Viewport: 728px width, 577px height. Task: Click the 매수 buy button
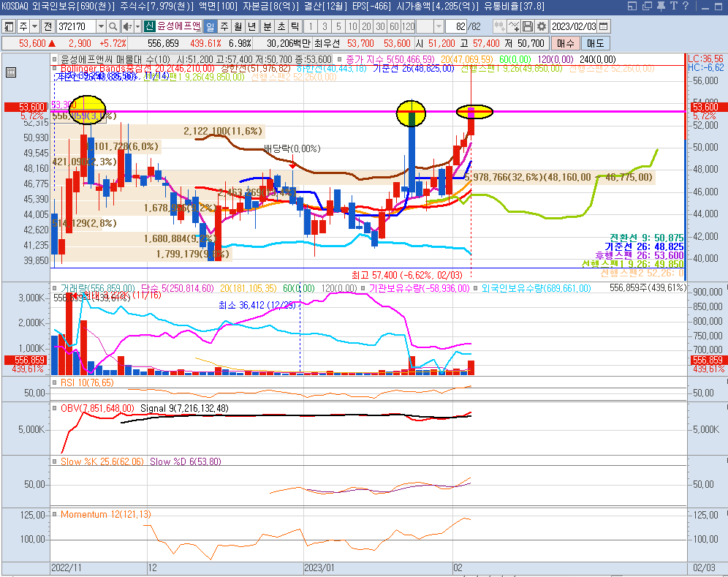click(x=566, y=43)
